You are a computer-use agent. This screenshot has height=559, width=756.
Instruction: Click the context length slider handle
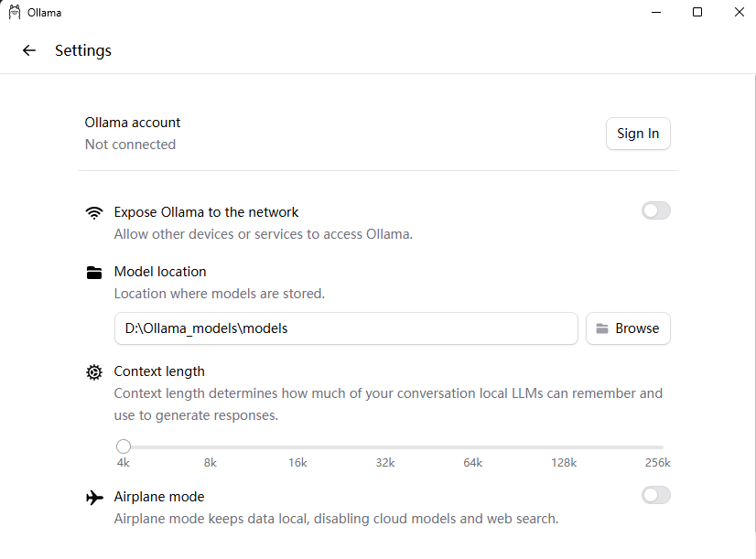(x=124, y=446)
